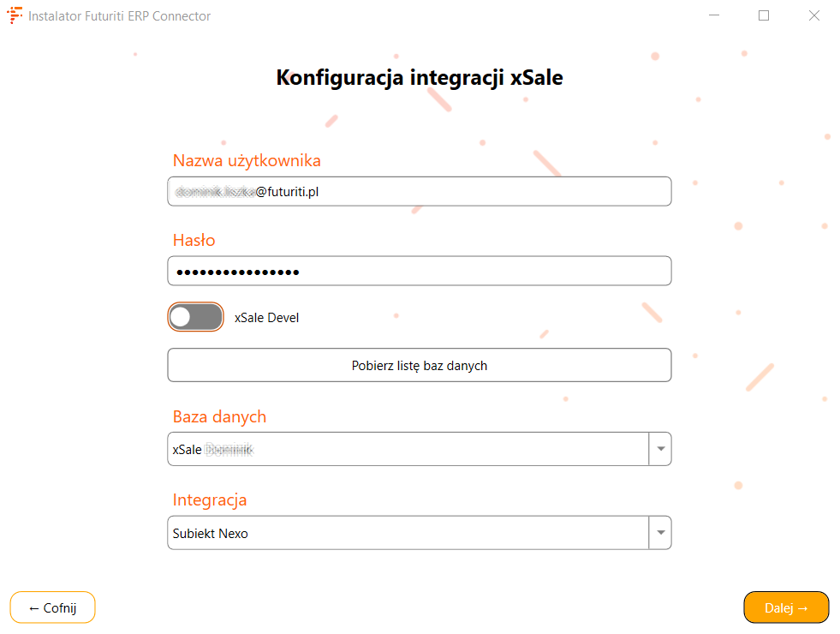Click the Integracja label
The image size is (840, 634).
click(210, 500)
